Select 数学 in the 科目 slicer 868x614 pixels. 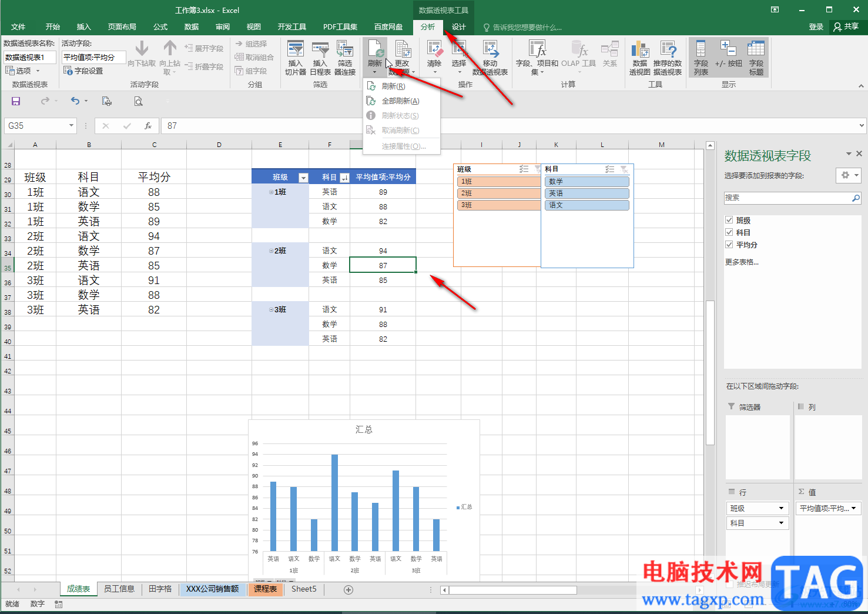[x=587, y=182]
